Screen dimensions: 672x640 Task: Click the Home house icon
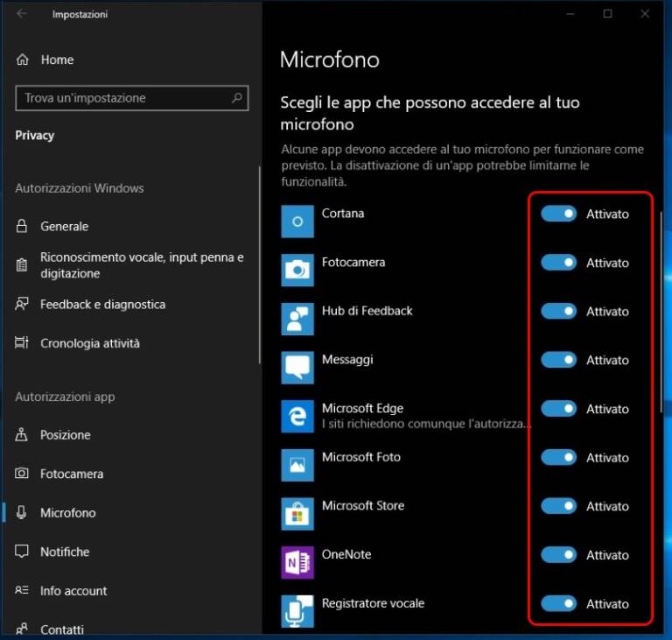pyautogui.click(x=22, y=60)
